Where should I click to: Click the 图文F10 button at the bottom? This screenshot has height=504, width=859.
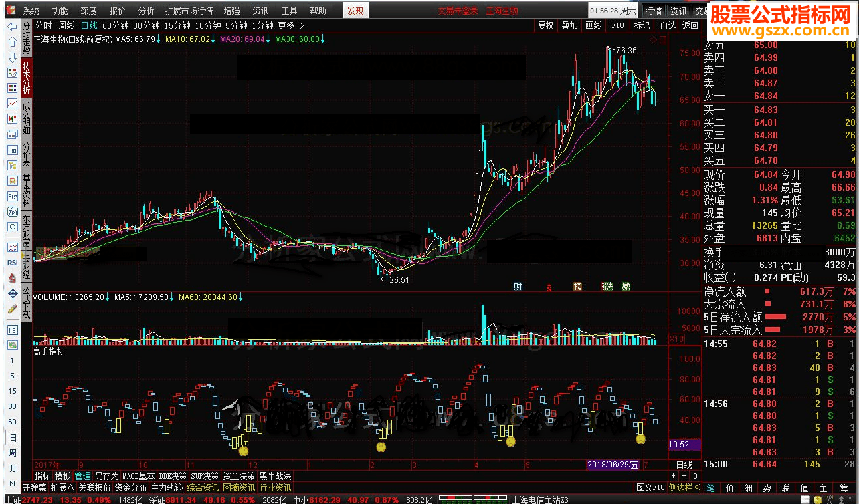click(650, 487)
